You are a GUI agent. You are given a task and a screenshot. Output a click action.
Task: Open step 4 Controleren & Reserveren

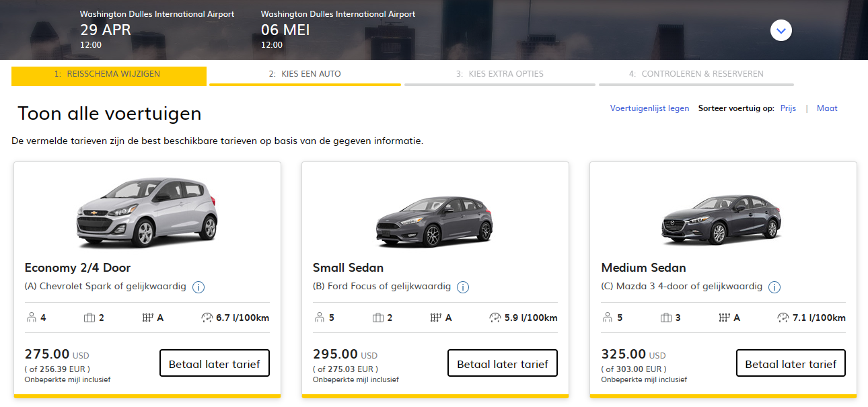(x=696, y=75)
